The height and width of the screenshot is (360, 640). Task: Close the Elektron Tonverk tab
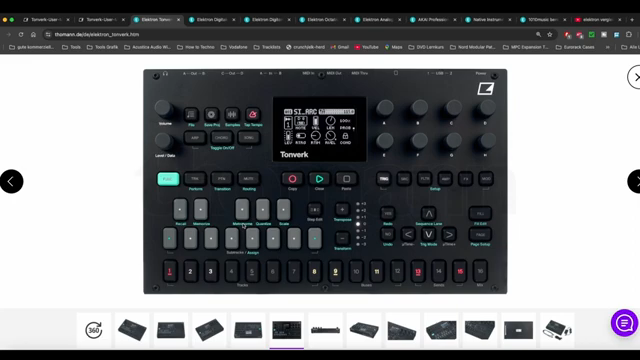(x=178, y=20)
